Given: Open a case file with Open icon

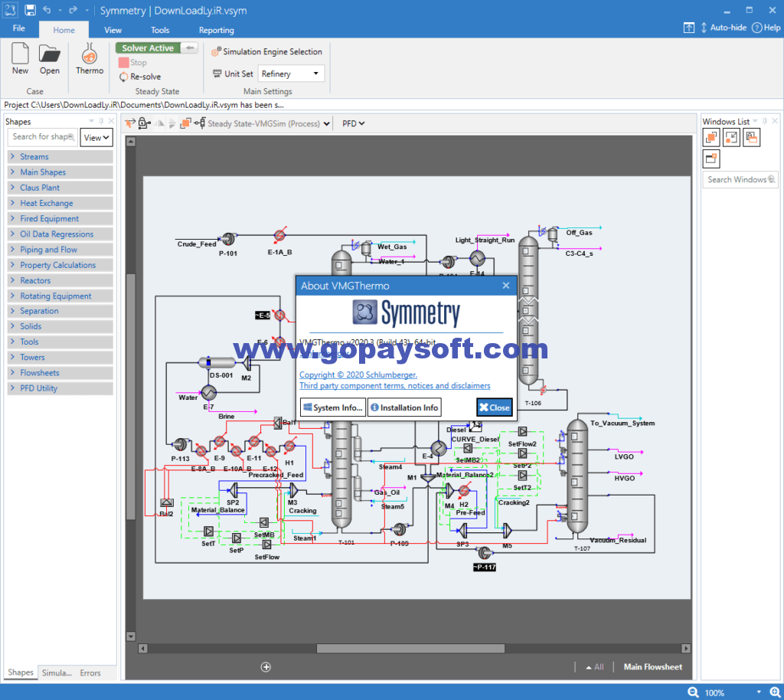Looking at the screenshot, I should click(50, 59).
